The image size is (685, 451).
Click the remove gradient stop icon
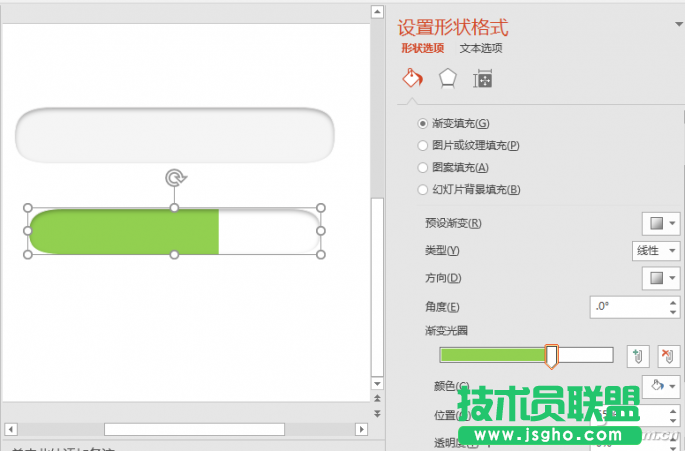[x=667, y=355]
